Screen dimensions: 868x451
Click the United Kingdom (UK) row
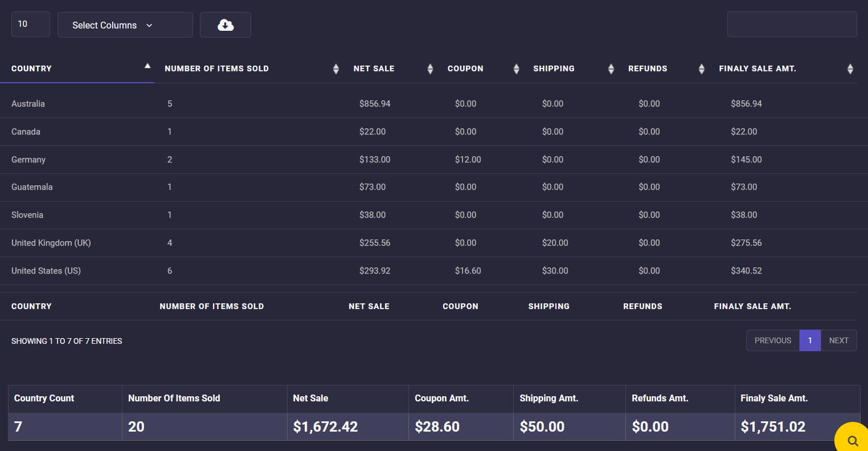[x=51, y=243]
